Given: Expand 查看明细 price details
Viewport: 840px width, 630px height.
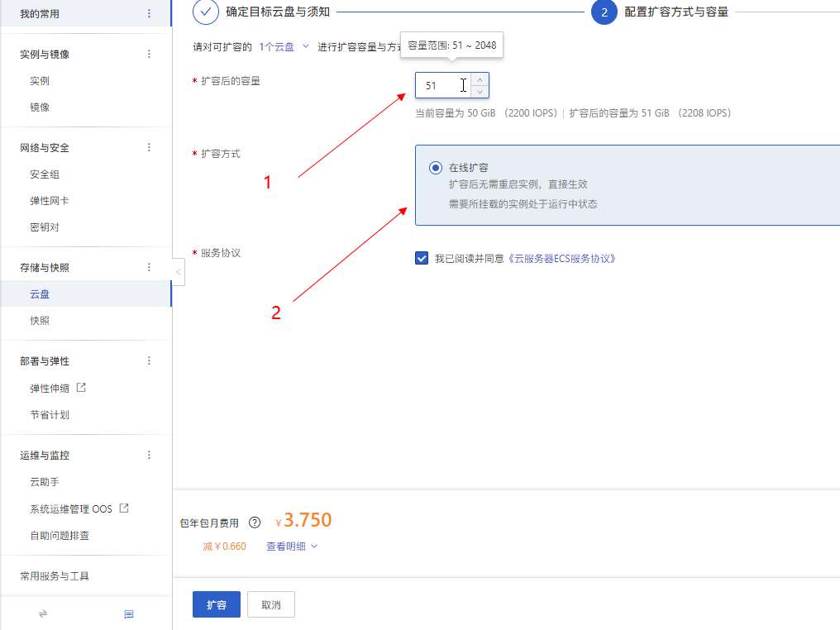Looking at the screenshot, I should coord(291,546).
